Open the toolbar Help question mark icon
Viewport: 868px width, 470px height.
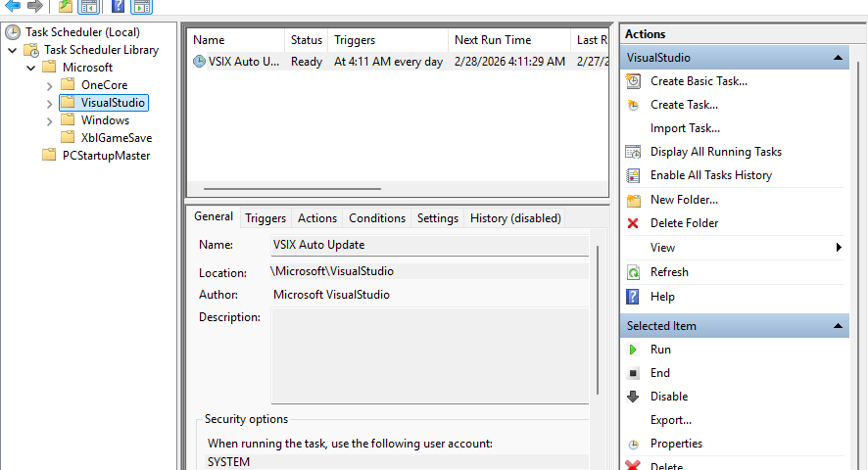tap(118, 6)
